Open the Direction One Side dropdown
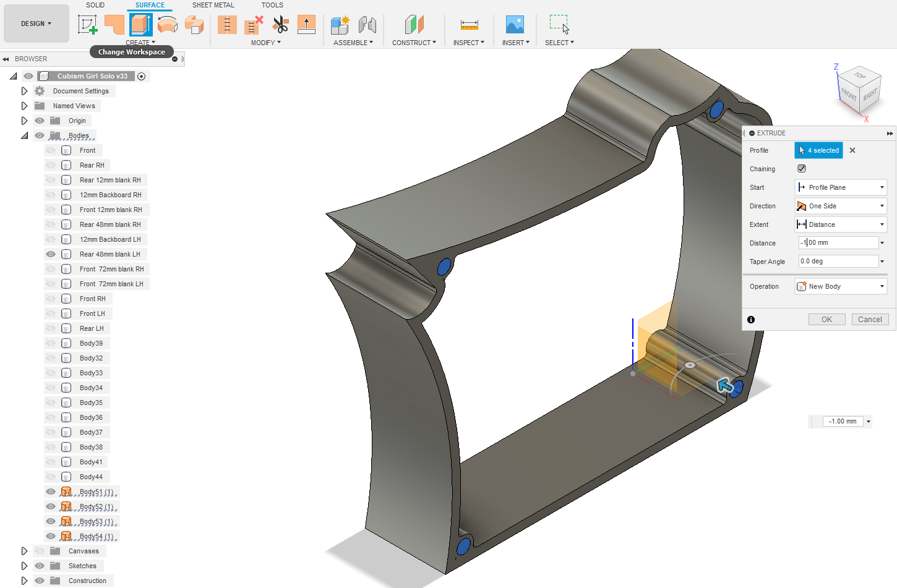The width and height of the screenshot is (897, 588). (841, 206)
